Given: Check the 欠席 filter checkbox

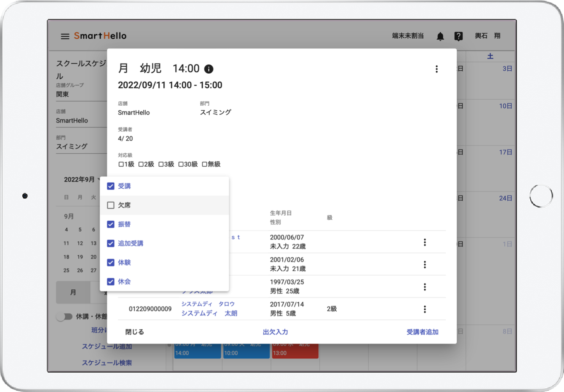Looking at the screenshot, I should (111, 205).
